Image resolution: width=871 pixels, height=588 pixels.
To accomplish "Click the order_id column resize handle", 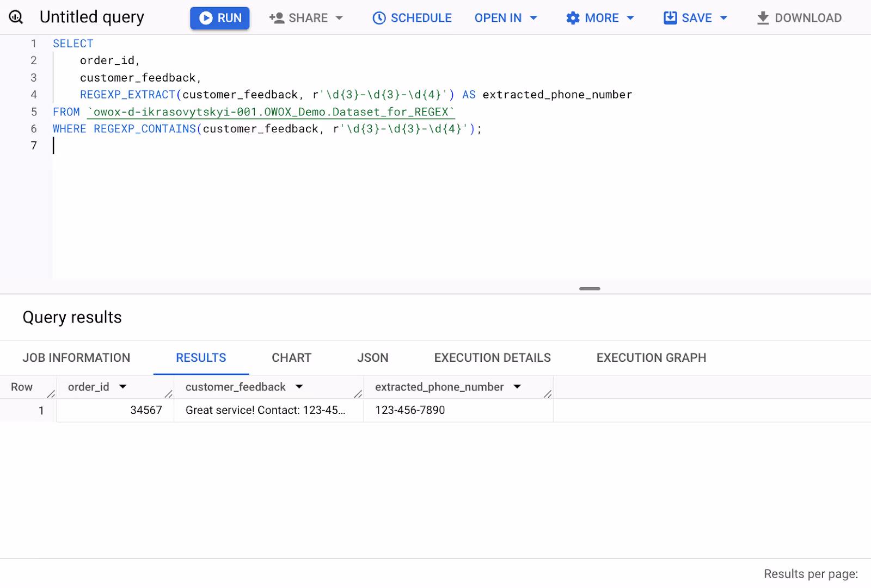I will [x=169, y=394].
